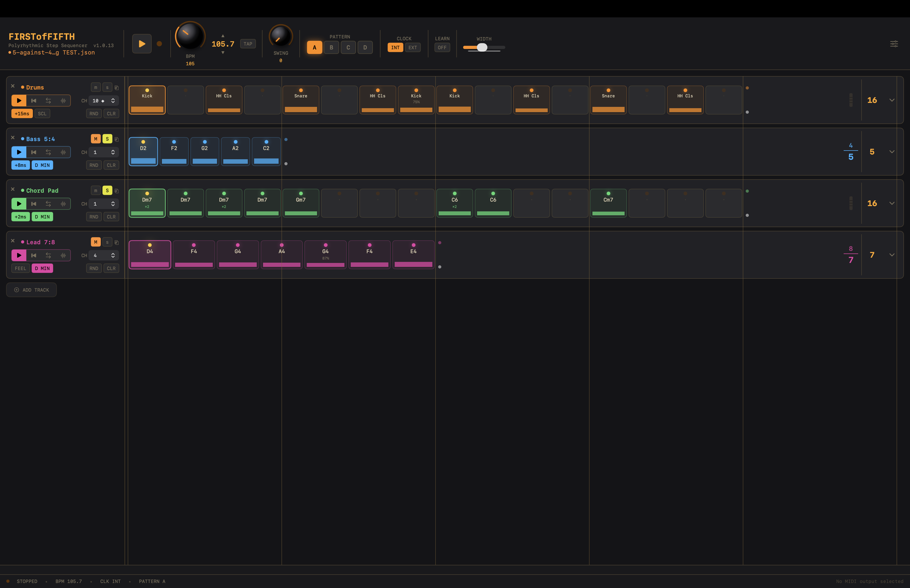The height and width of the screenshot is (588, 910).
Task: Disable solo on the Bass 5:4 track
Action: click(107, 139)
